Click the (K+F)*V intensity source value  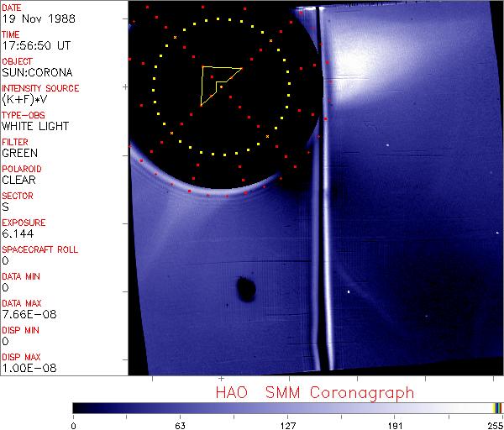pyautogui.click(x=24, y=99)
